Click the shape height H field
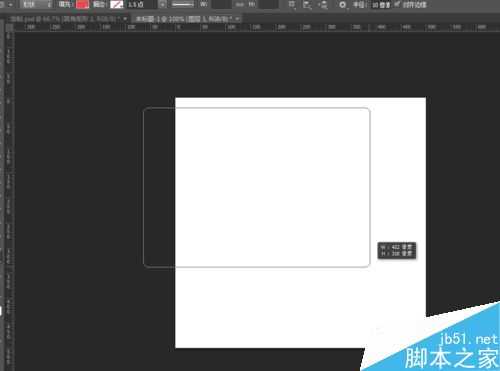This screenshot has width=500, height=371. tap(269, 5)
